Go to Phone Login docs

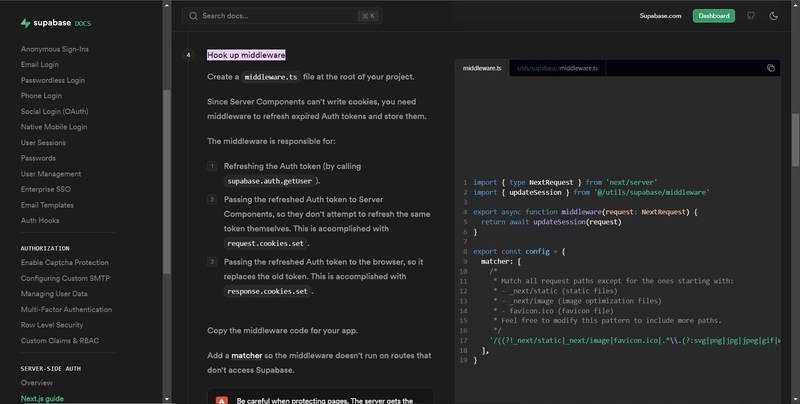[41, 95]
